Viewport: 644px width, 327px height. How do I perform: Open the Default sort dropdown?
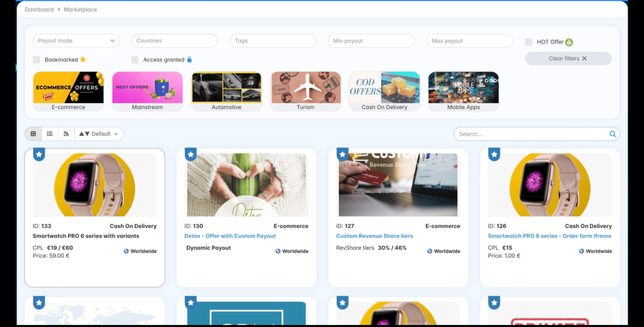point(99,134)
